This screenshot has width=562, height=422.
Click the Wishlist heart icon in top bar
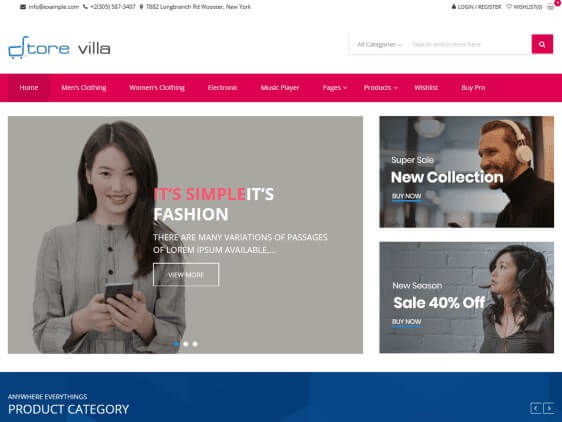[x=509, y=6]
